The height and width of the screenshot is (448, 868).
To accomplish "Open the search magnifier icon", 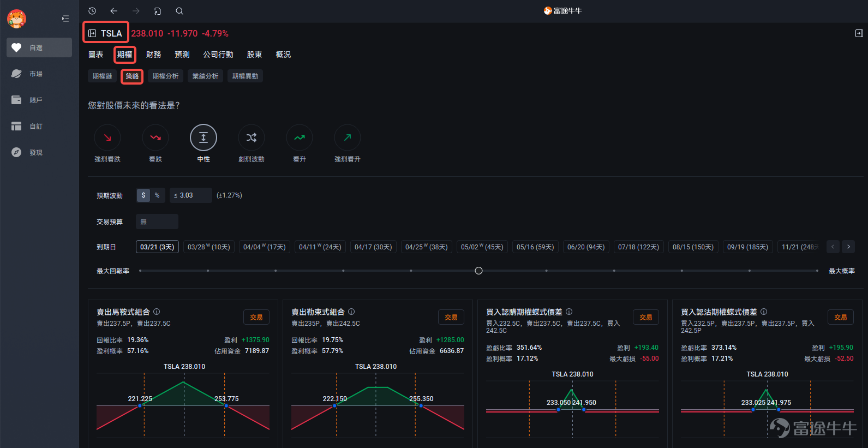I will pos(179,11).
